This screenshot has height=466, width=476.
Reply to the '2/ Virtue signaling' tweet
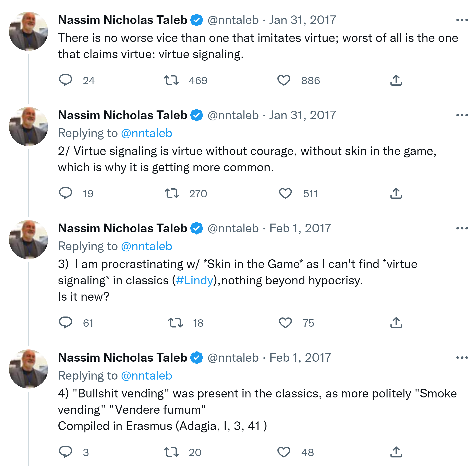tap(65, 193)
